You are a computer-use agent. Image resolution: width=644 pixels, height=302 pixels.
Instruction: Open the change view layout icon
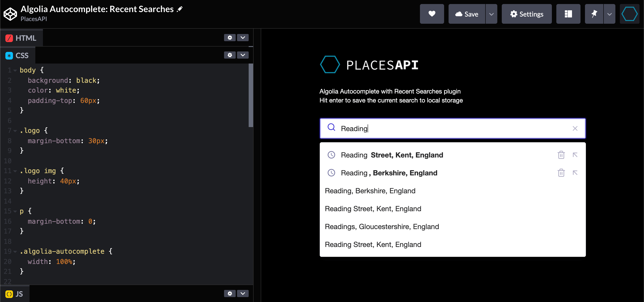point(568,14)
